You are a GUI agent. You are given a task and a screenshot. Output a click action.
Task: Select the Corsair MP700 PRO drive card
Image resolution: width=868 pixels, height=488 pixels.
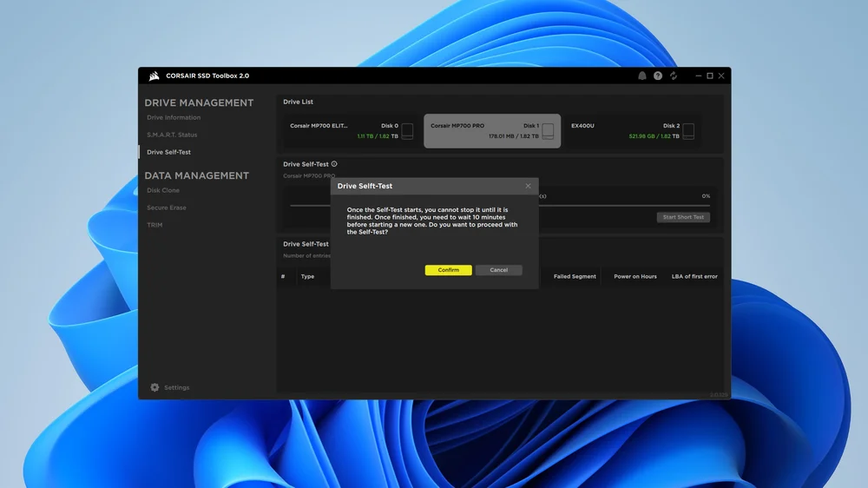click(492, 131)
